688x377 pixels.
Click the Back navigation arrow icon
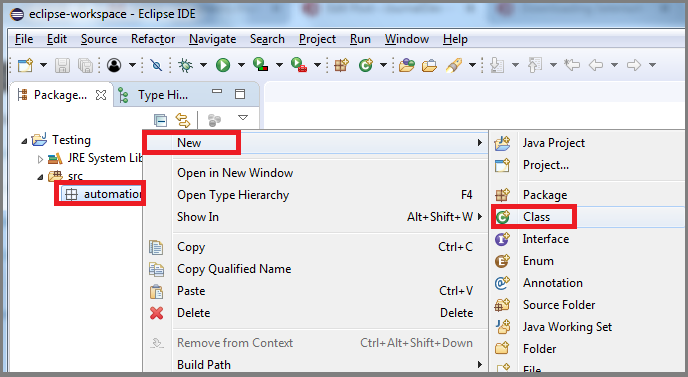(x=596, y=65)
